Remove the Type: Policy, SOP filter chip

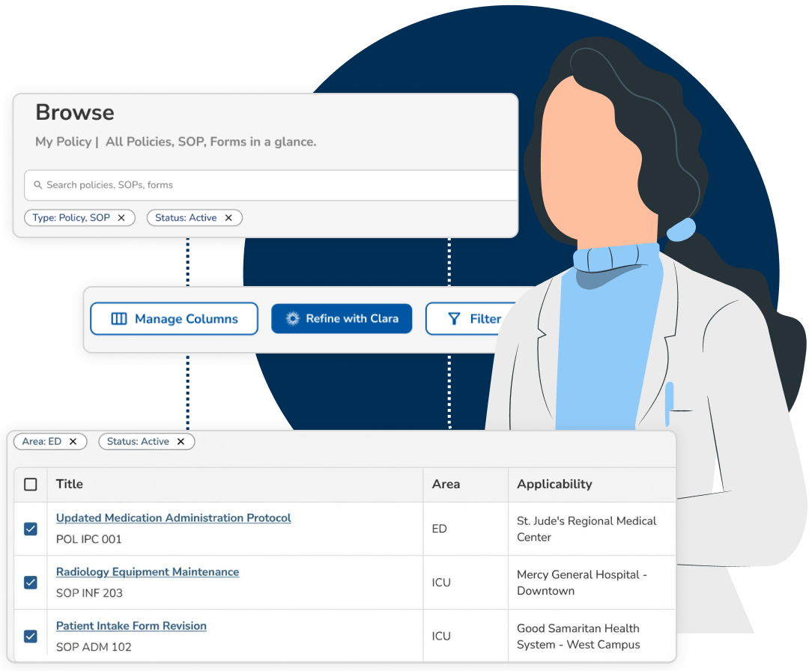pyautogui.click(x=121, y=218)
